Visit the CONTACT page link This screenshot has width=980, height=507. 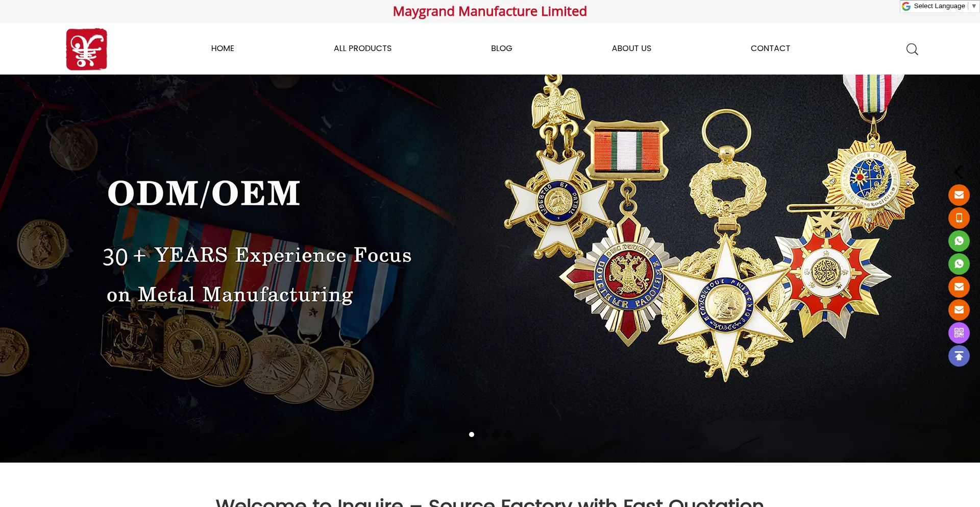click(x=770, y=49)
